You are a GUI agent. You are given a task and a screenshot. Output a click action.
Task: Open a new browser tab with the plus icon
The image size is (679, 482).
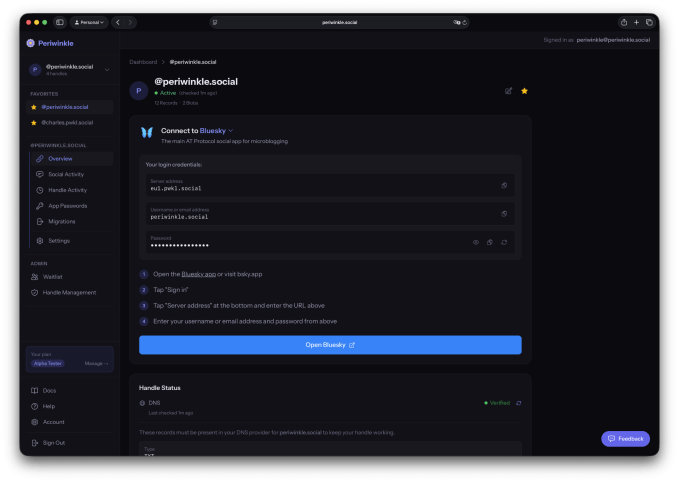(636, 21)
